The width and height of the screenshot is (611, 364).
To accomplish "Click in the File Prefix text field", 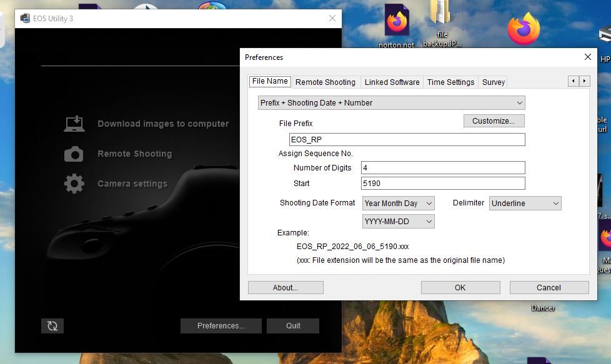I will pyautogui.click(x=407, y=140).
